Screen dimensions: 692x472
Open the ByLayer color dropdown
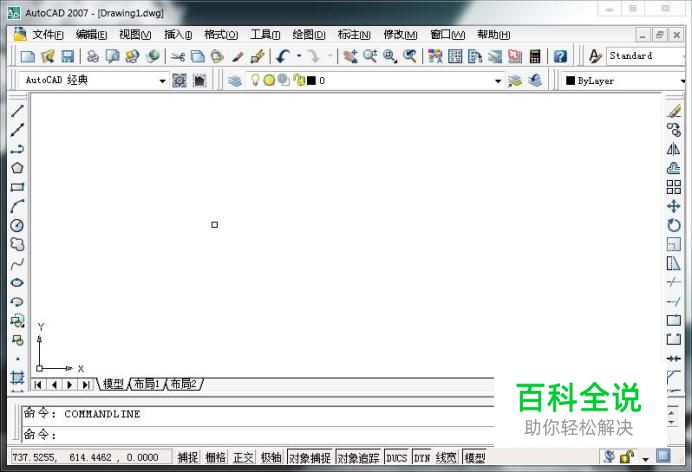click(x=624, y=81)
